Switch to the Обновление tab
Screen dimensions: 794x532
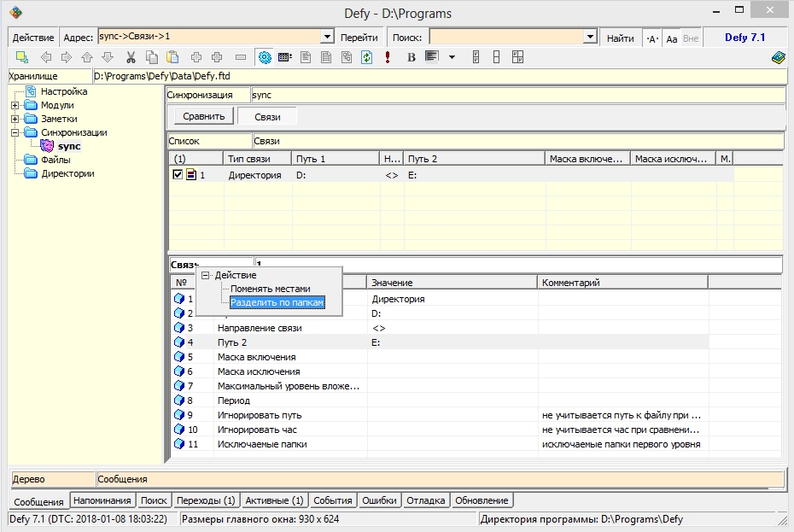(x=482, y=500)
